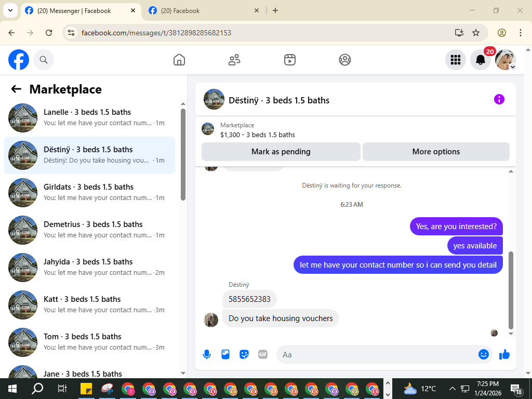Viewport: 532px width, 399px height.
Task: Go back in browser history
Action: pyautogui.click(x=11, y=33)
